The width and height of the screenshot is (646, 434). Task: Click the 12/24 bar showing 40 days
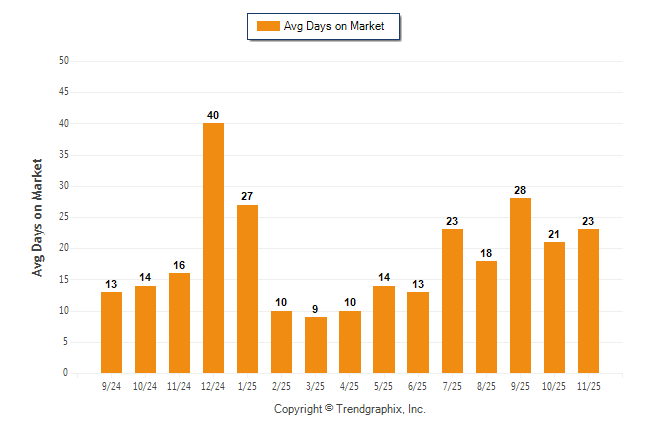(213, 248)
